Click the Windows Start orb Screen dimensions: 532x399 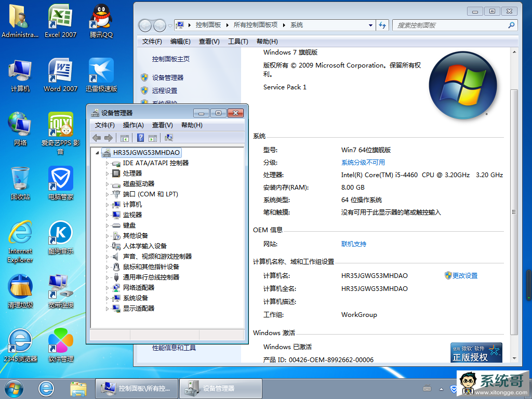[14, 389]
